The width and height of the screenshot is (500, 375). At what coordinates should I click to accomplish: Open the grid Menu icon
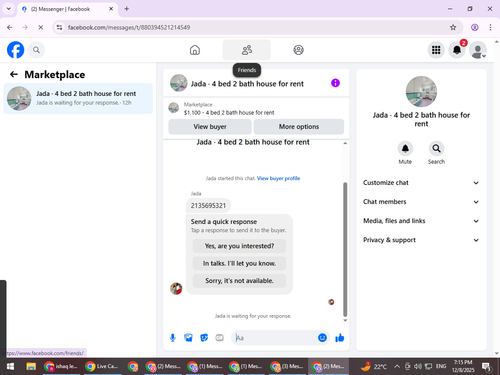(x=436, y=50)
